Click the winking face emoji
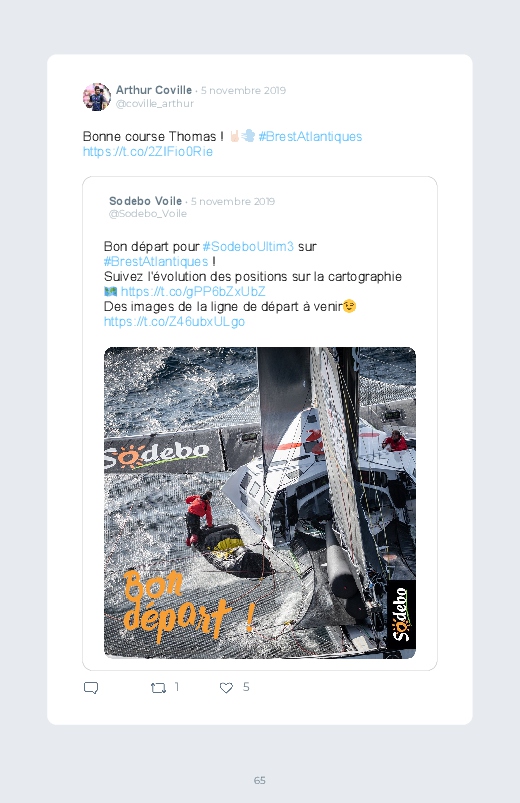This screenshot has height=803, width=520. click(x=349, y=306)
